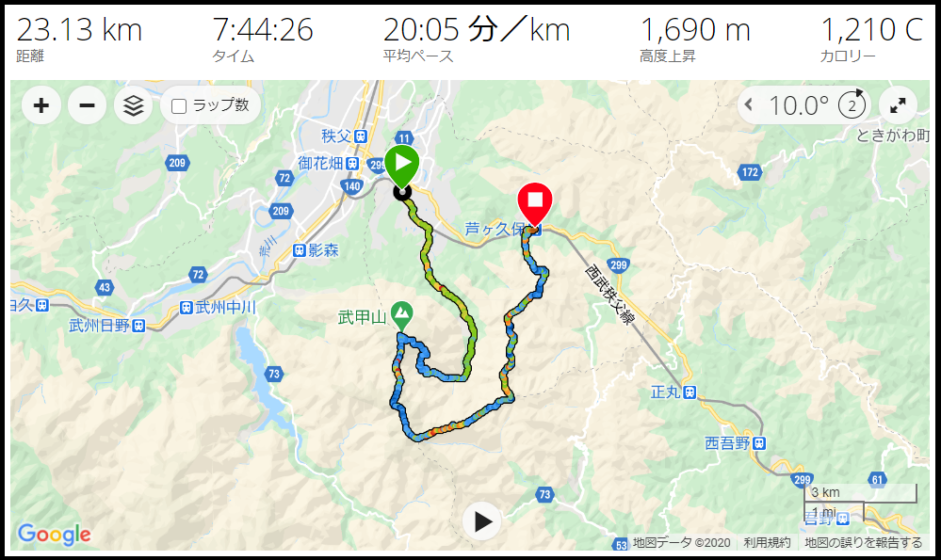This screenshot has width=941, height=560.
Task: Expand the map to fullscreen
Action: coord(898,105)
